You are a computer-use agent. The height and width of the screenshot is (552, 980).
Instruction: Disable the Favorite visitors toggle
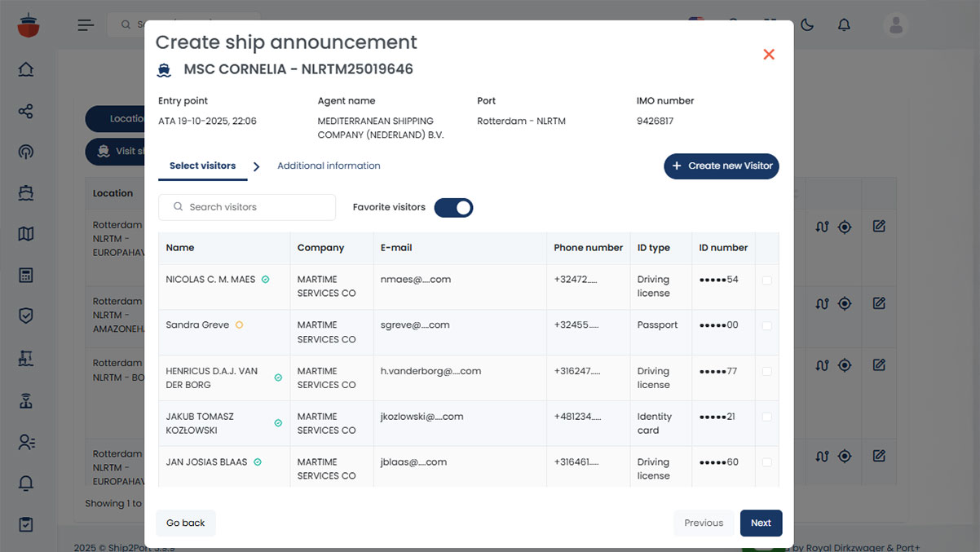(453, 207)
